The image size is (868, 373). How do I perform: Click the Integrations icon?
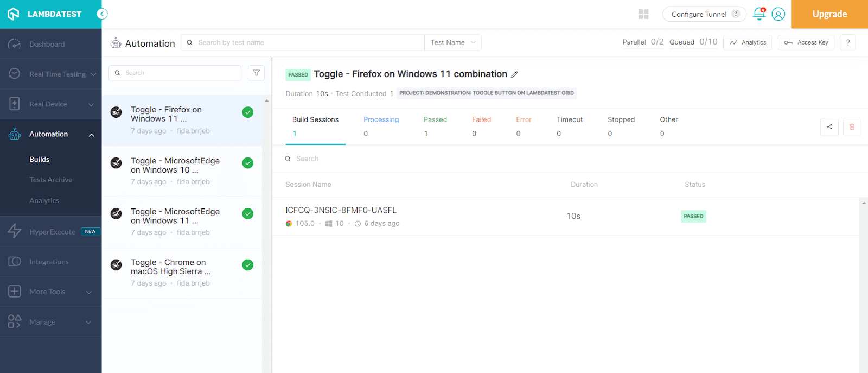point(15,262)
